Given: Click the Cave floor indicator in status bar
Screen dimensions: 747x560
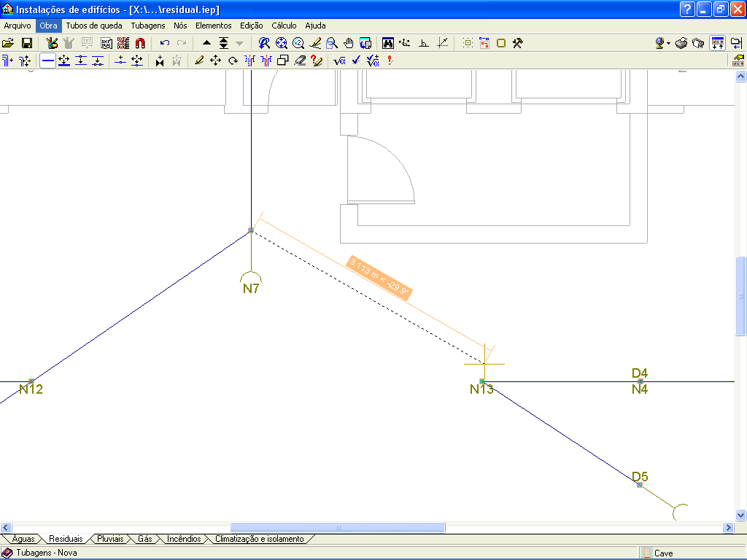Looking at the screenshot, I should click(x=663, y=553).
